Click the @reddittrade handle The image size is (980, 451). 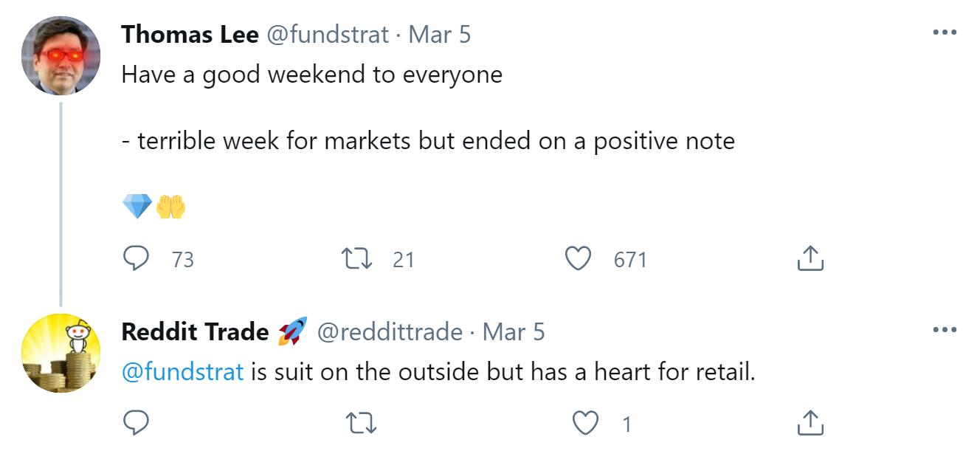point(390,332)
